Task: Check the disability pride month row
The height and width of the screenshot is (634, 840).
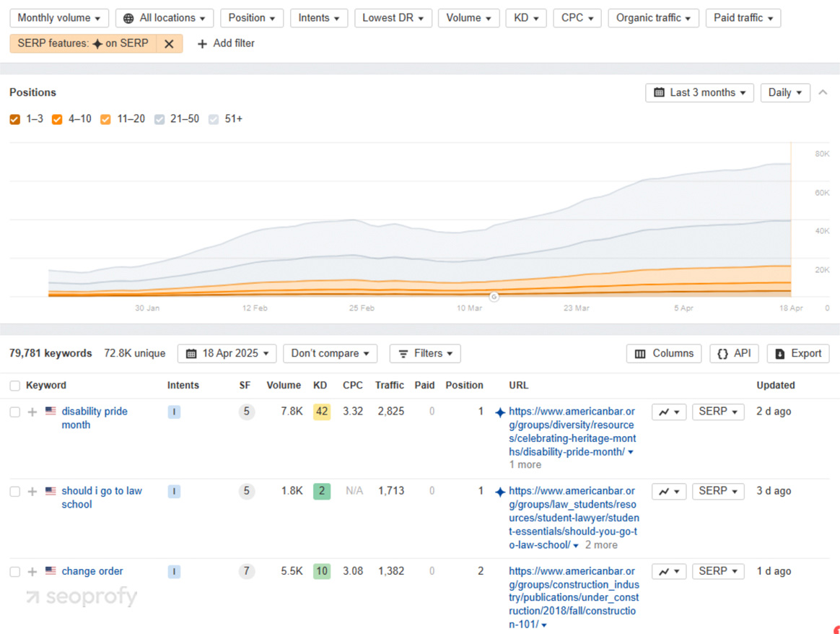Action: click(15, 412)
